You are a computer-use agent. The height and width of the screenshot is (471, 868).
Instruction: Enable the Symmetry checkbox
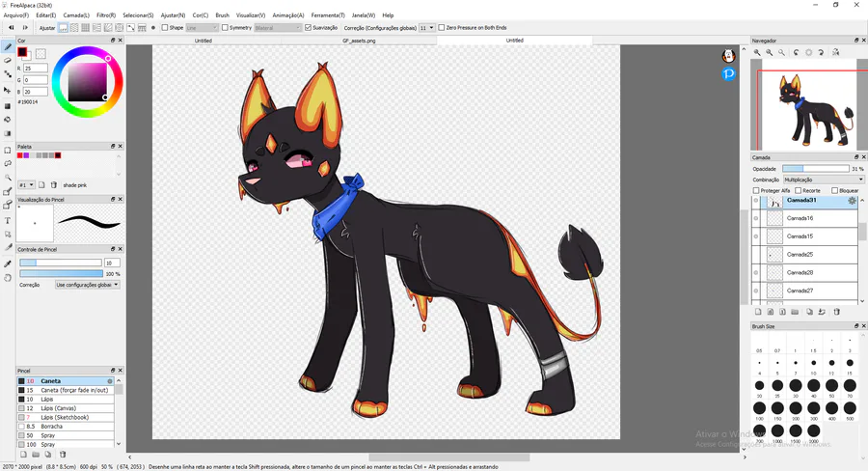pyautogui.click(x=225, y=28)
